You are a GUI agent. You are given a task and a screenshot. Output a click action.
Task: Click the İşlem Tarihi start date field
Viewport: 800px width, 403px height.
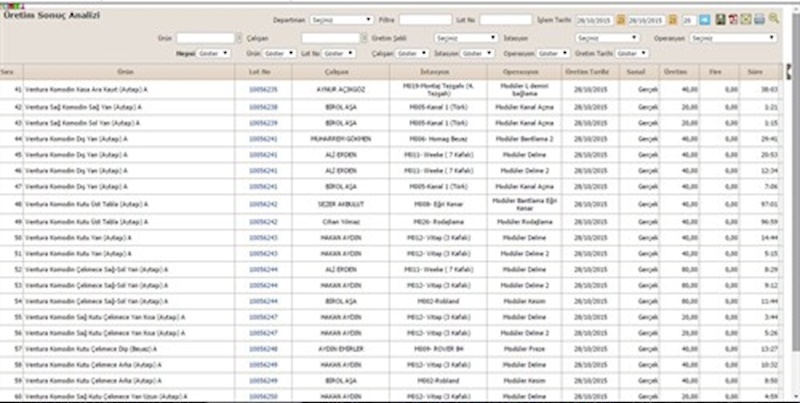[595, 20]
